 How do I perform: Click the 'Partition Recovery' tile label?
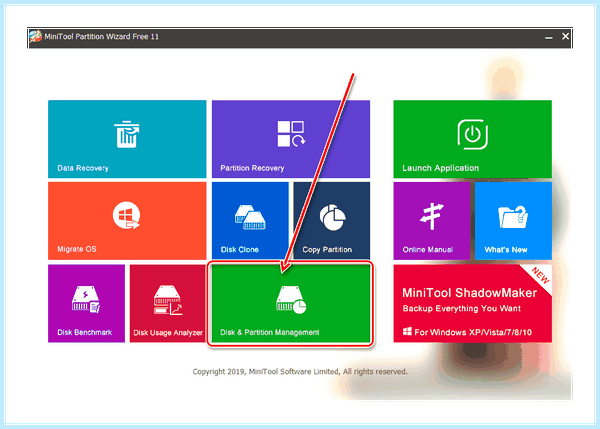click(x=252, y=168)
